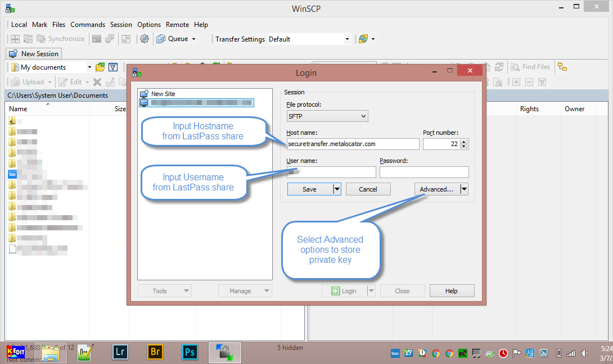Click the unselect files minus icon
Screen dimensions: 613x364
click(x=529, y=82)
